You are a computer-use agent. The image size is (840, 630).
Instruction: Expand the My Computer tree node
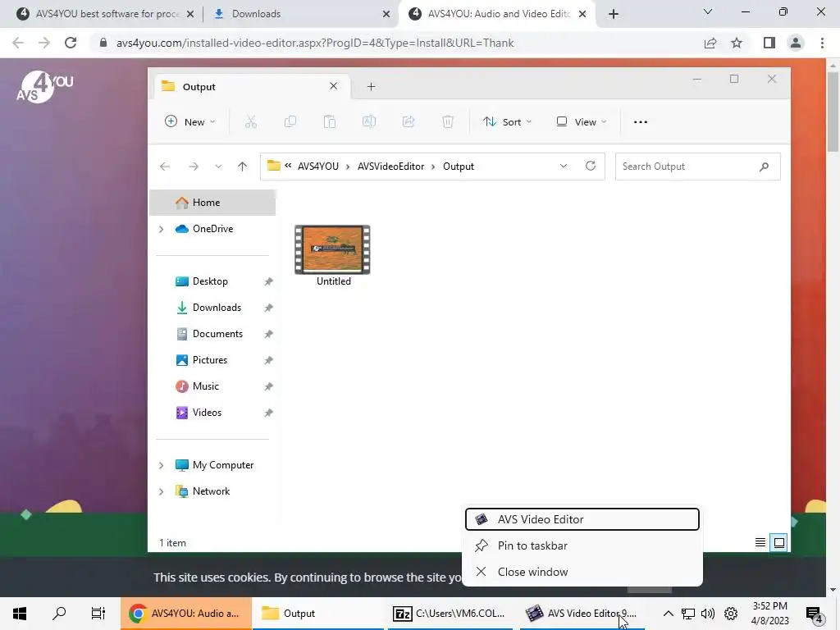162,466
